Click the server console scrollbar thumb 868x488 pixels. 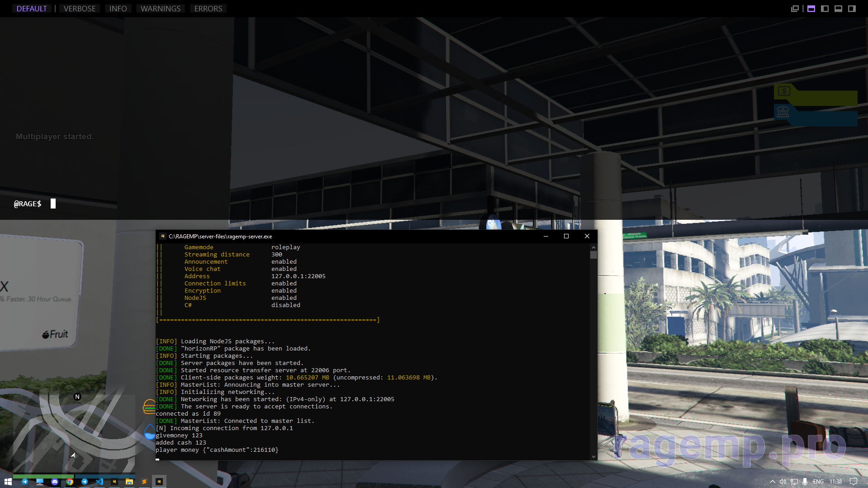pyautogui.click(x=593, y=255)
